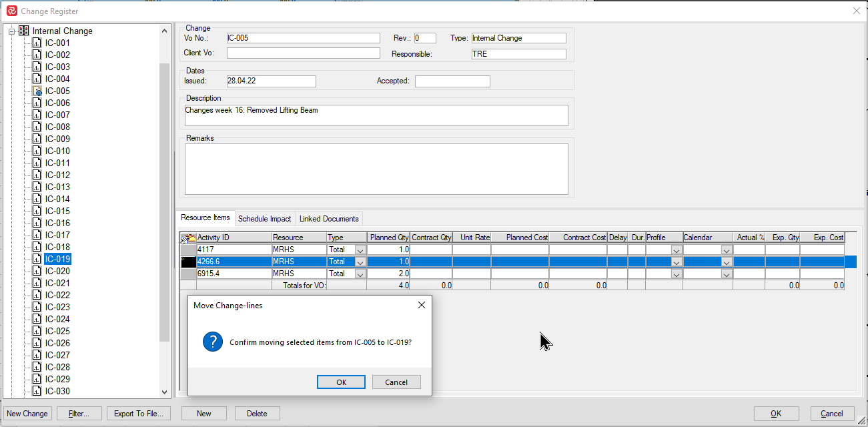Screen dimensions: 868x427
Task: Click the main window OK button
Action: pos(776,414)
